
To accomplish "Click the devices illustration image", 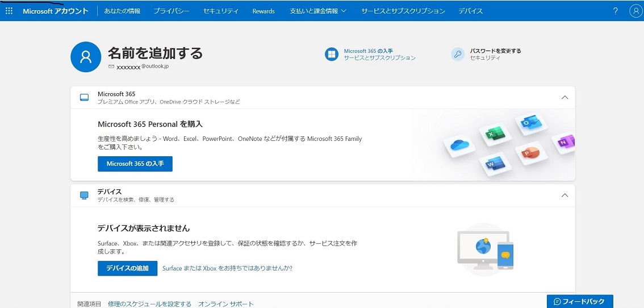I will pos(486,249).
